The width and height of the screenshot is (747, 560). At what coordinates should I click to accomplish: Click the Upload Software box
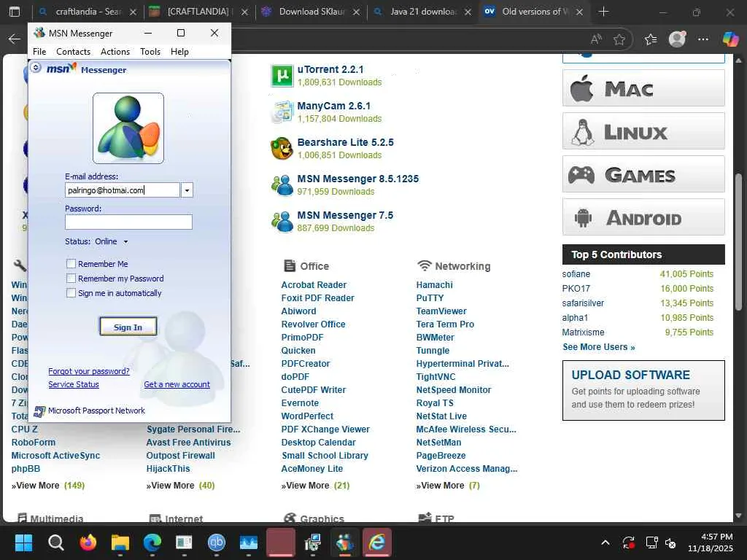(x=643, y=391)
